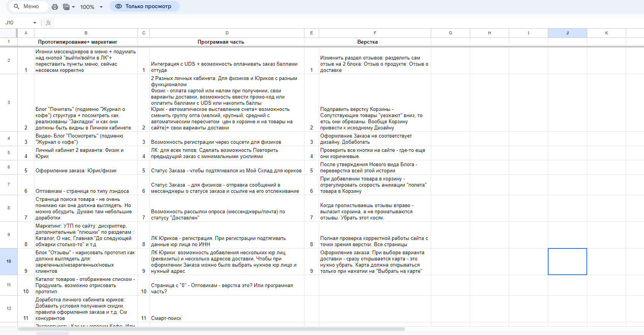Open the 100% zoom dropdown
The width and height of the screenshot is (644, 335).
pos(92,7)
